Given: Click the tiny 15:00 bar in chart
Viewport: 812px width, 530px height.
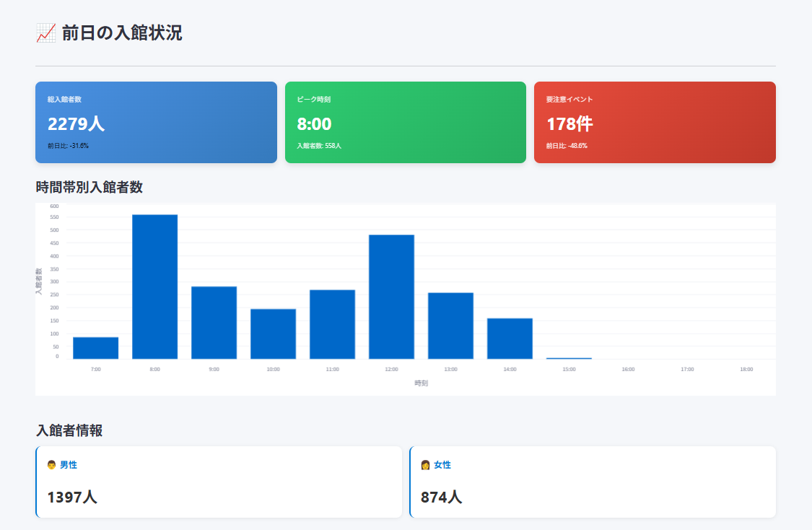Looking at the screenshot, I should [x=569, y=358].
